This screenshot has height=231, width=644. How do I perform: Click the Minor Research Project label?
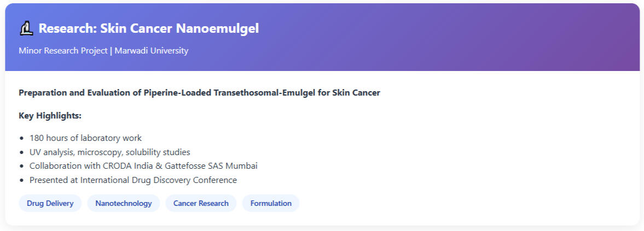click(x=63, y=51)
